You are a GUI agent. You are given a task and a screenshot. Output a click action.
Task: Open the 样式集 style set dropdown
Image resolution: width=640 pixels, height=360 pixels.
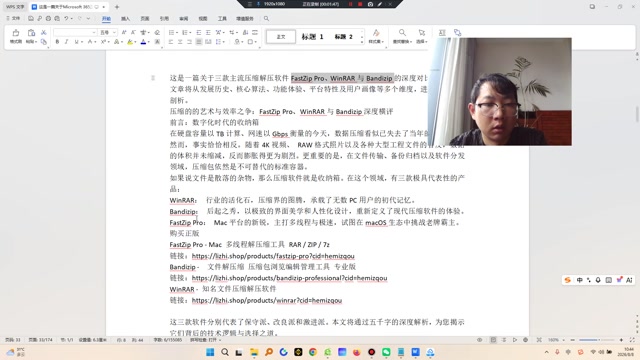point(376,42)
